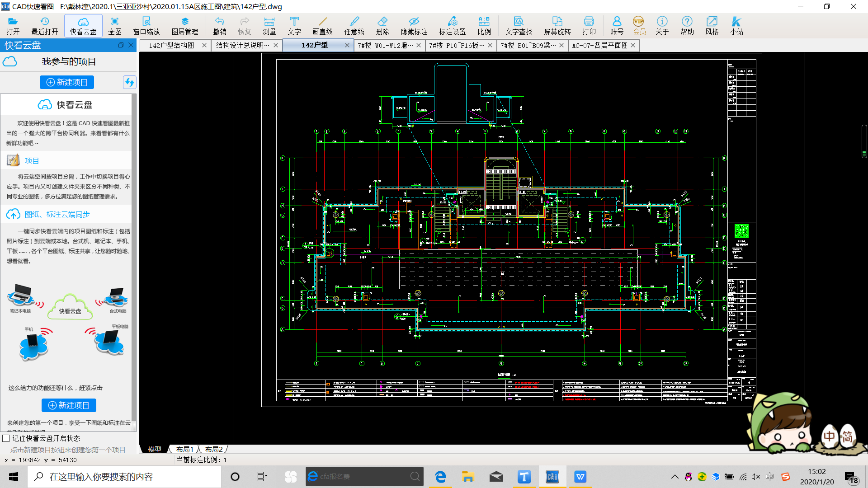Select the Draw Line (画直线) tool

[x=322, y=25]
